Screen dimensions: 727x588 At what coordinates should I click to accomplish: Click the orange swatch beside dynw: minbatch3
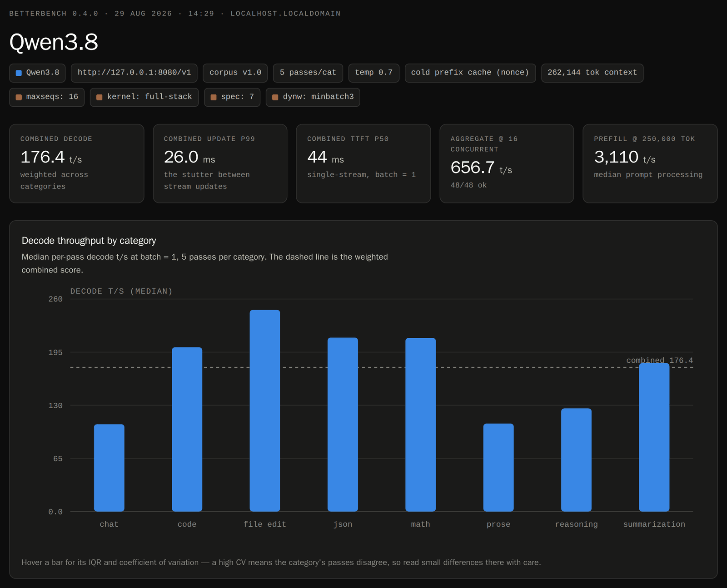(x=275, y=97)
